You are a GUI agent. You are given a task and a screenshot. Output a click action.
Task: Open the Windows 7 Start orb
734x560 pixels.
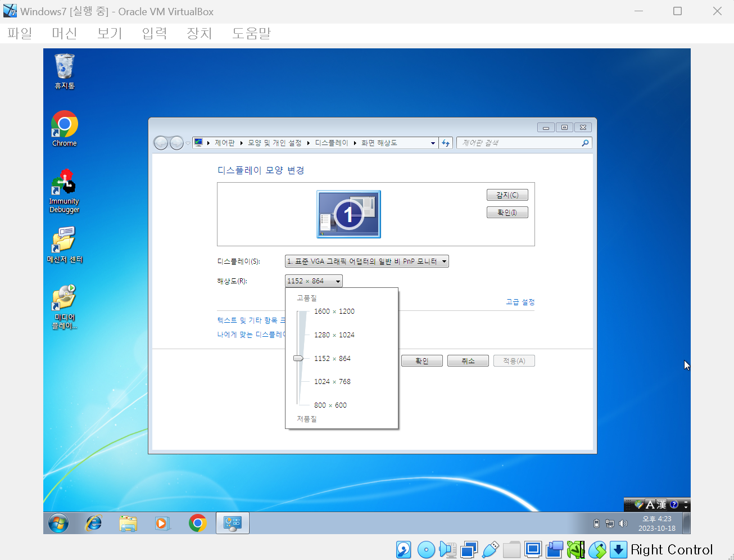tap(58, 523)
